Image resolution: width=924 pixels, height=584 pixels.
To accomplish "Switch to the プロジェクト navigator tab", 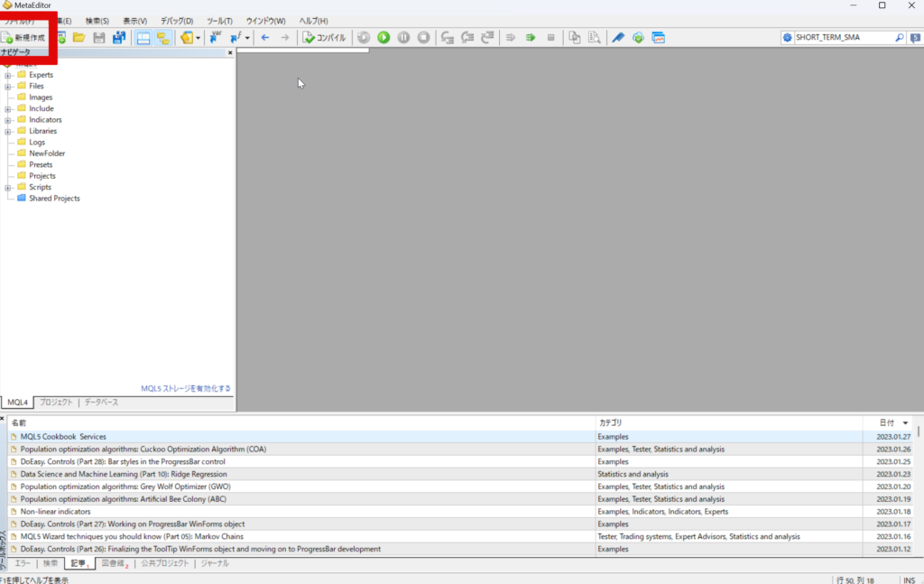I will point(56,402).
